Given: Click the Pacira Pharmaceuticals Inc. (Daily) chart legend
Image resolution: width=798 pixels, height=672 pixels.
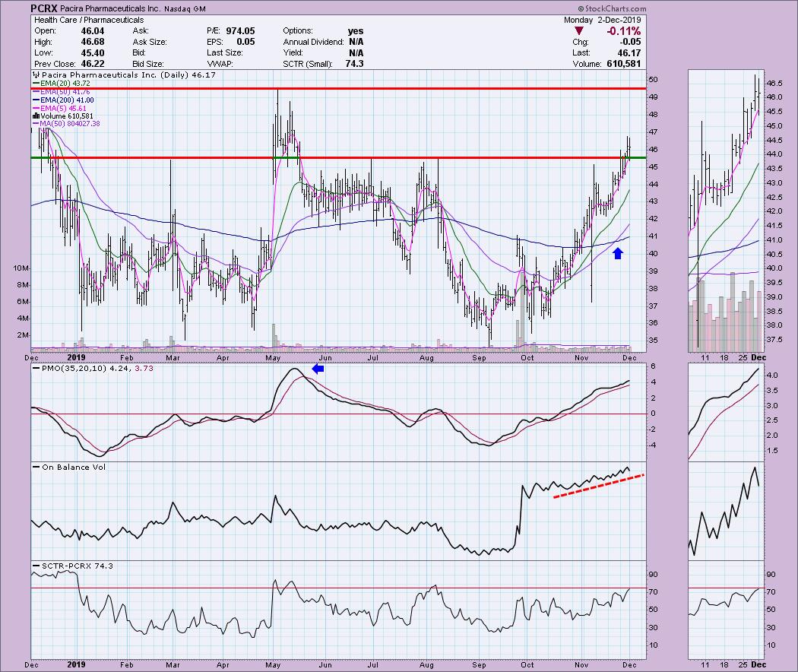Looking at the screenshot, I should 124,74.
